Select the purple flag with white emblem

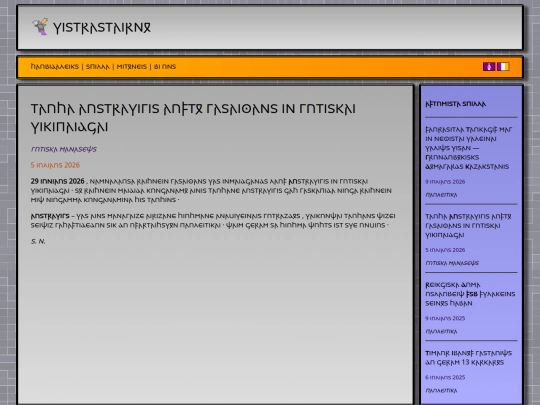[489, 66]
